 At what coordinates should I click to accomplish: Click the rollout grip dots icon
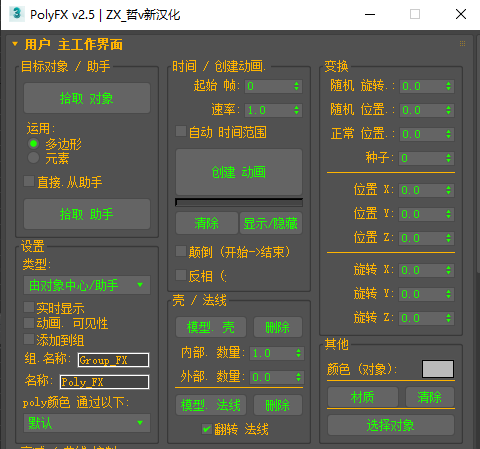click(x=462, y=44)
